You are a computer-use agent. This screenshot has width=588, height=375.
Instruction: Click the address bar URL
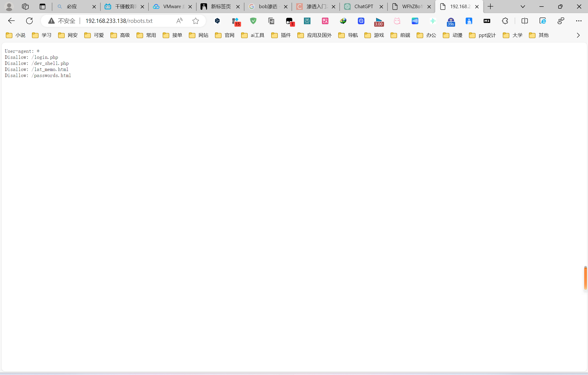coord(119,21)
